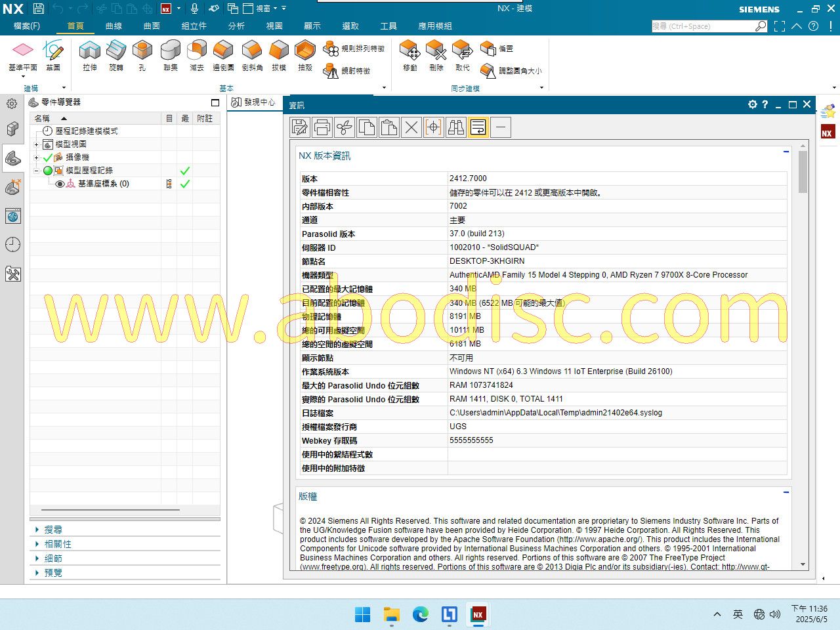Toggle green check beside 攝像機
840x630 pixels.
coord(47,157)
